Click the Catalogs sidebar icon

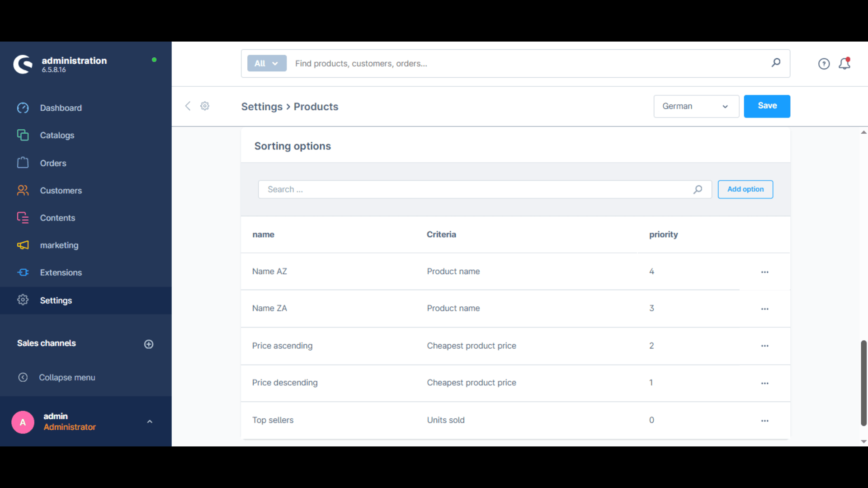[23, 135]
